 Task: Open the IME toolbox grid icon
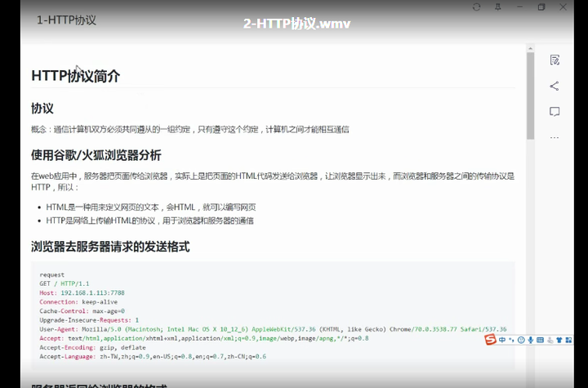[x=568, y=340]
